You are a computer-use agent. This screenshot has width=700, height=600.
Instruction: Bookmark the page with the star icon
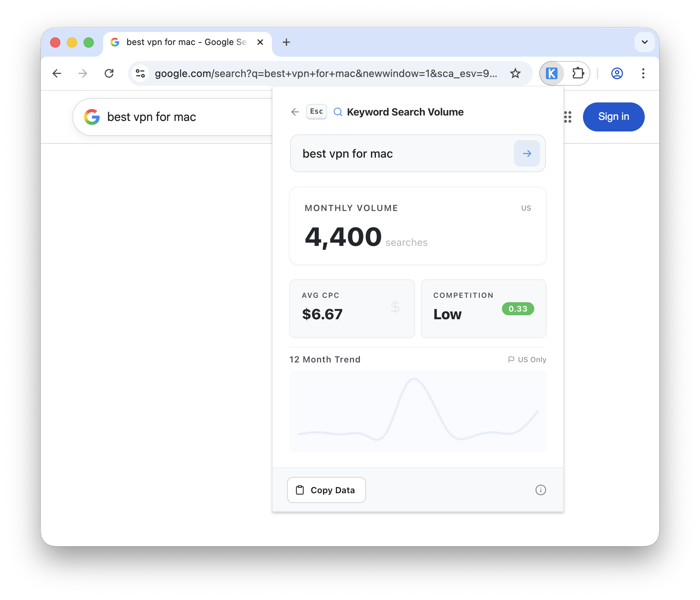(516, 73)
